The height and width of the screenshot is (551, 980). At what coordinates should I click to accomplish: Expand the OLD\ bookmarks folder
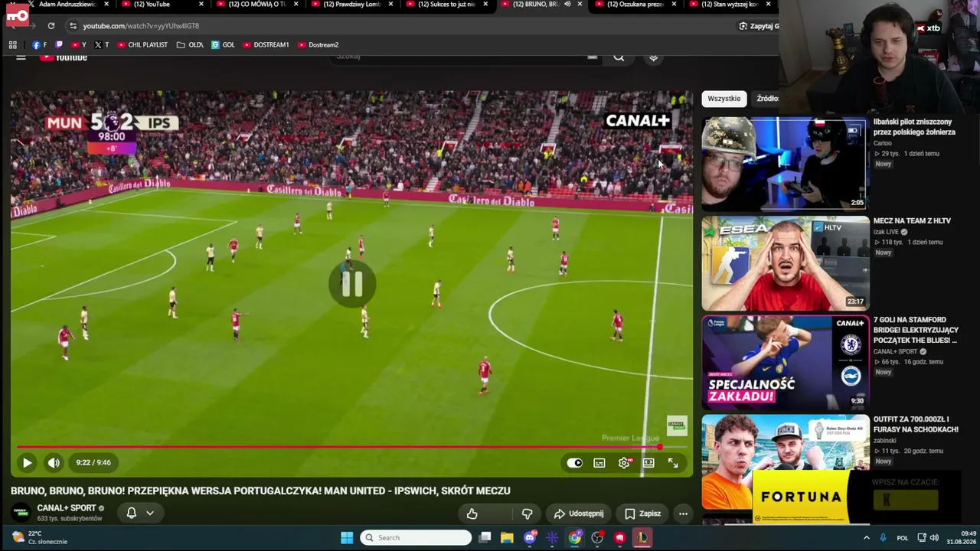pyautogui.click(x=190, y=45)
